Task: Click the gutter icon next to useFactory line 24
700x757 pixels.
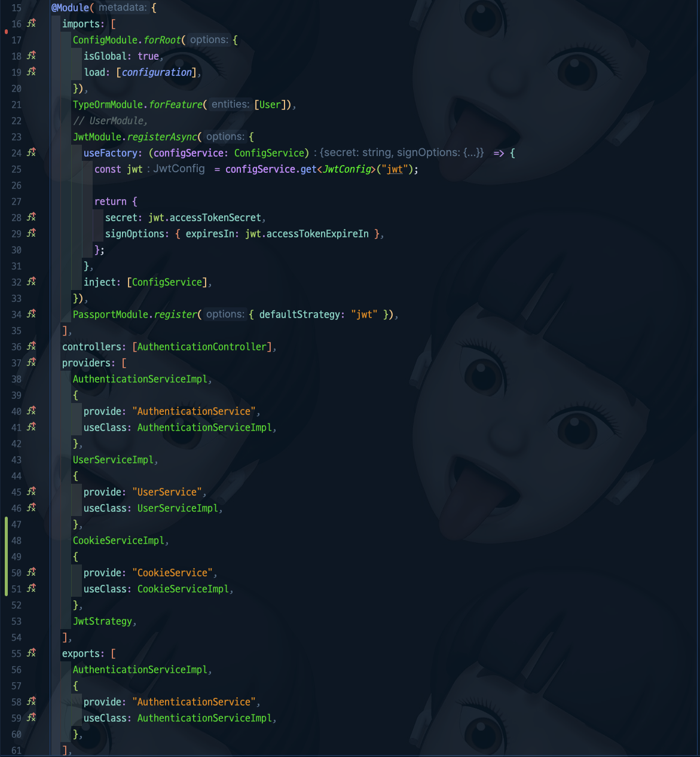Action: [32, 153]
